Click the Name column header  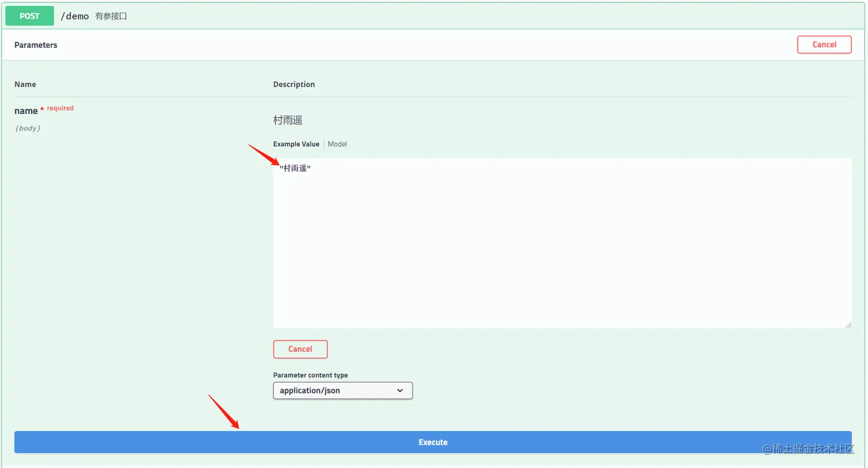[x=25, y=84]
